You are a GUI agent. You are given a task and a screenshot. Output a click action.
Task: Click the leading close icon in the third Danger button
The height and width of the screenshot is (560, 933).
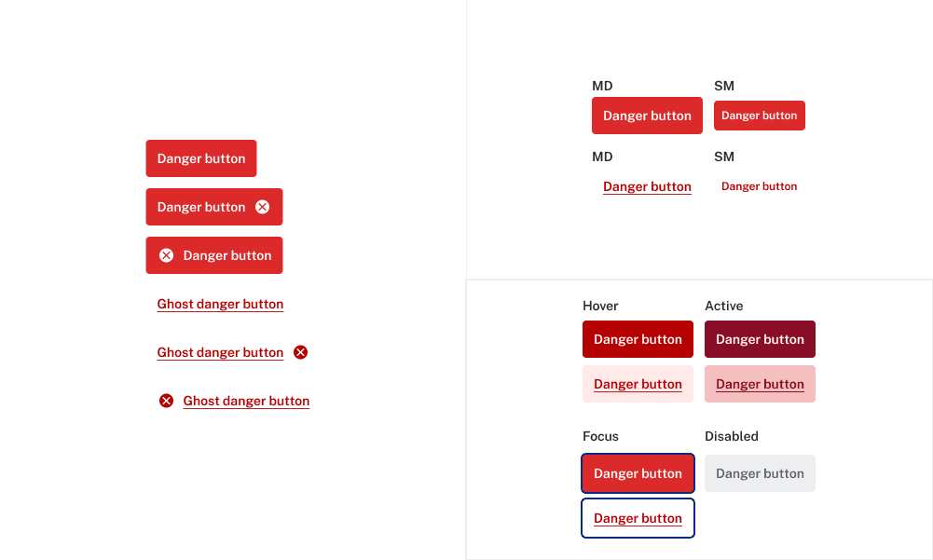pos(167,255)
